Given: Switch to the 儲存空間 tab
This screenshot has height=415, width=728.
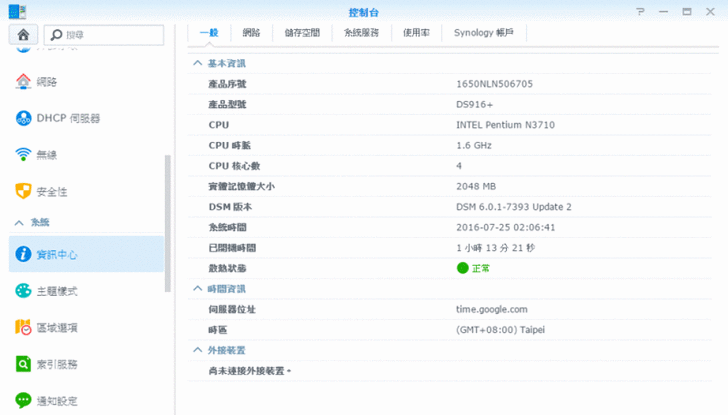Looking at the screenshot, I should pos(302,32).
